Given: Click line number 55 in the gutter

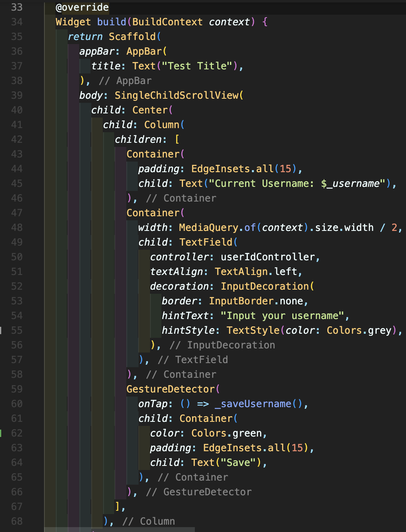Looking at the screenshot, I should coord(17,330).
